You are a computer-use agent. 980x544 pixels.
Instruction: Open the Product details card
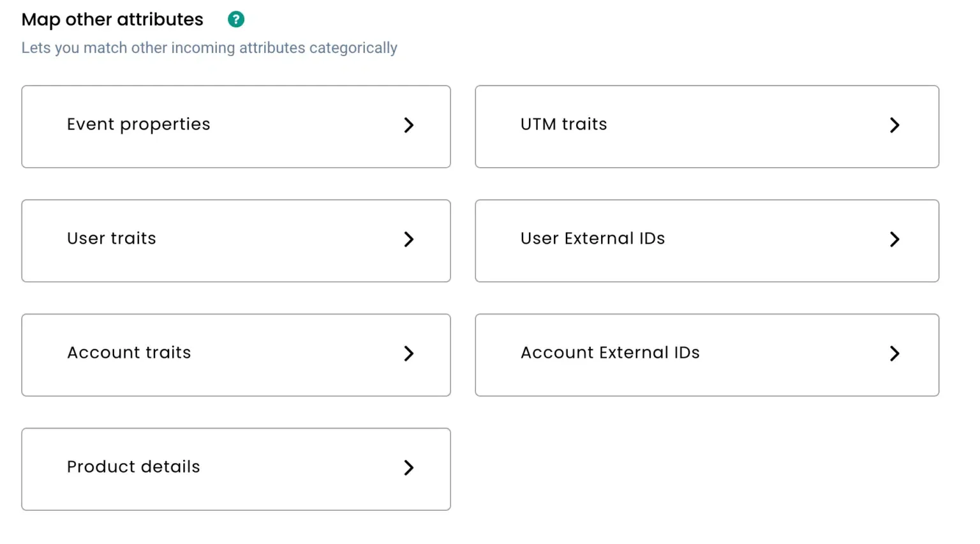[x=236, y=469]
